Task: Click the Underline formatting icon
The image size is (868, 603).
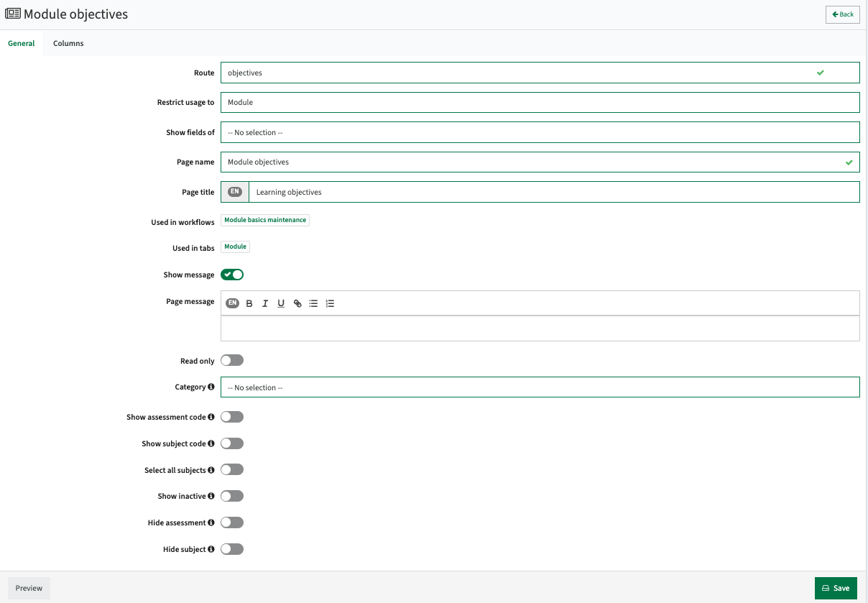Action: pyautogui.click(x=281, y=303)
